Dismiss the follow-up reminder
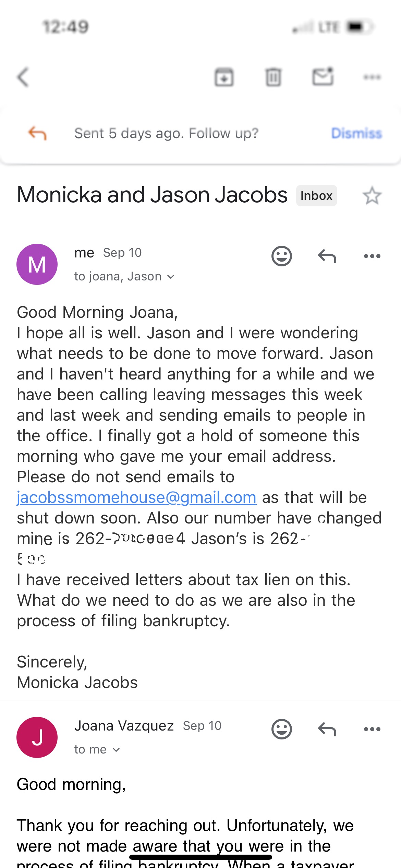401x868 pixels. (x=356, y=133)
